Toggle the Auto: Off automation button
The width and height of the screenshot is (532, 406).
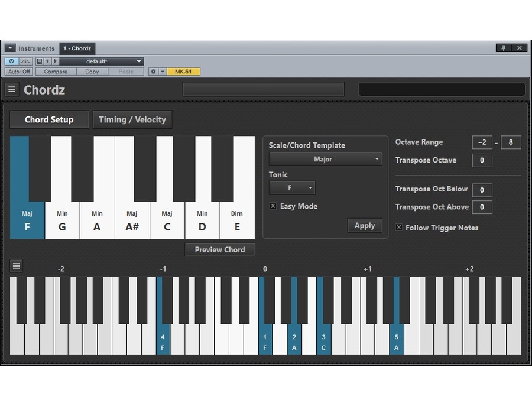click(19, 72)
